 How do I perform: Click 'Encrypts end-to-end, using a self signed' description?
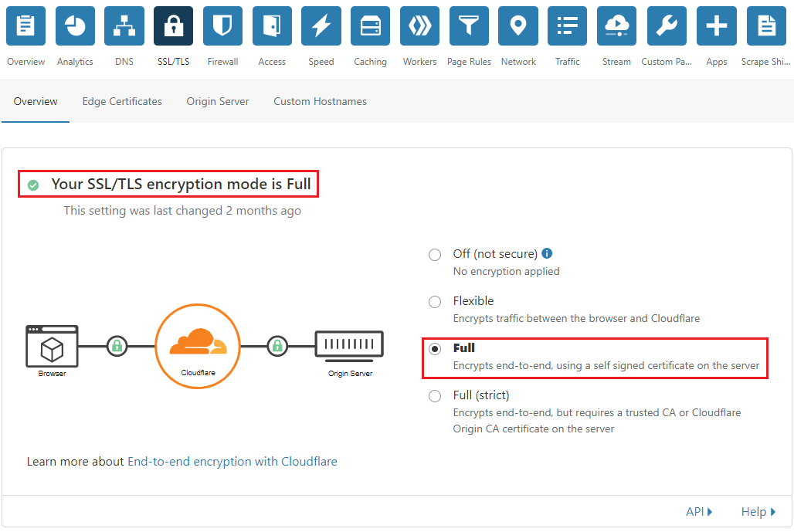coord(606,365)
